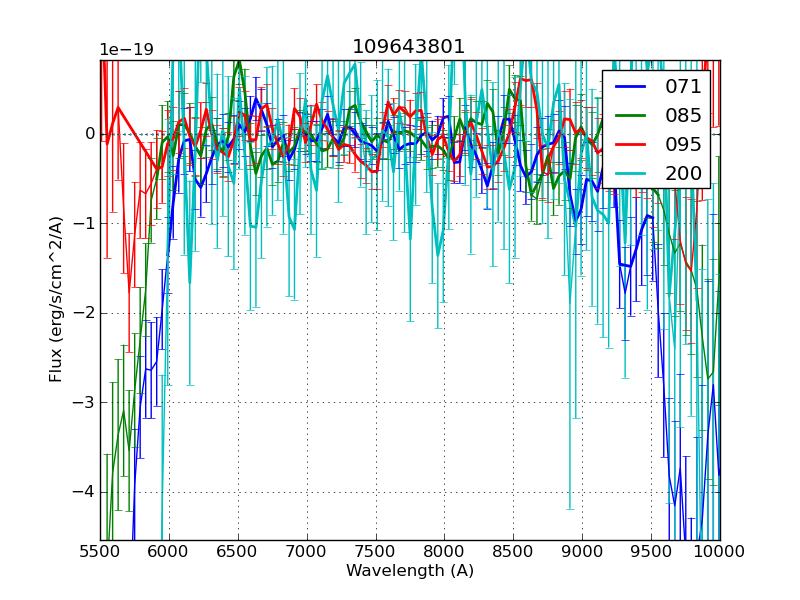Click the green line swatch in legend
The width and height of the screenshot is (800, 600).
tap(633, 116)
